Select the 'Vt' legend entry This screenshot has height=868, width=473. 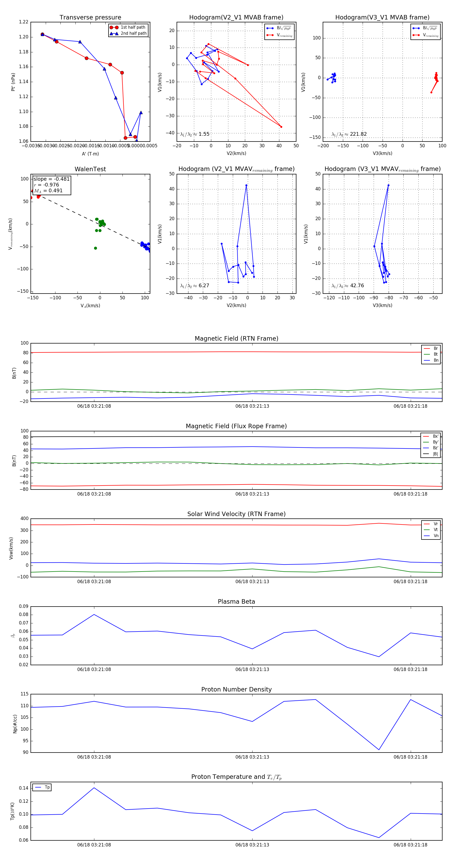coord(431,530)
